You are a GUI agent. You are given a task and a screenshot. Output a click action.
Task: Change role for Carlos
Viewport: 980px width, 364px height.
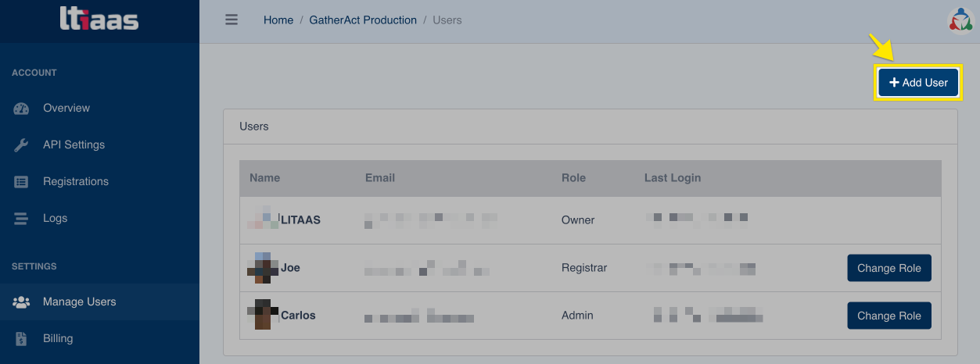click(888, 316)
